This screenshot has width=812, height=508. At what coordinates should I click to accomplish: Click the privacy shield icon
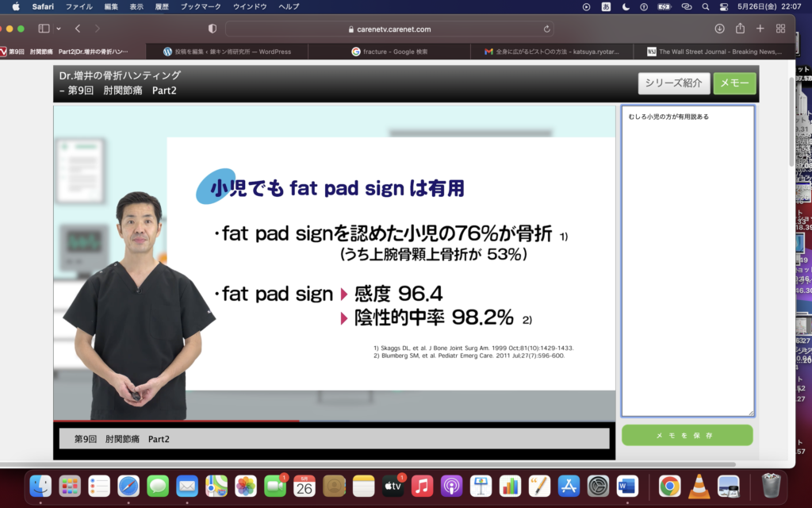(212, 29)
